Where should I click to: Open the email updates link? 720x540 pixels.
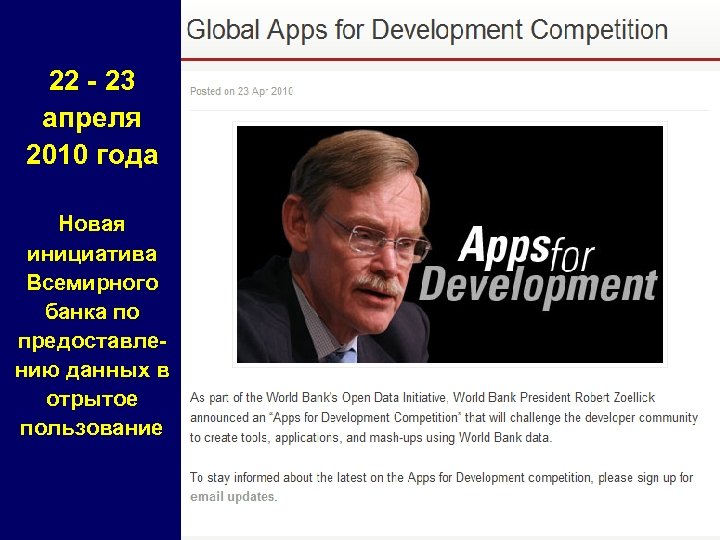coord(234,497)
